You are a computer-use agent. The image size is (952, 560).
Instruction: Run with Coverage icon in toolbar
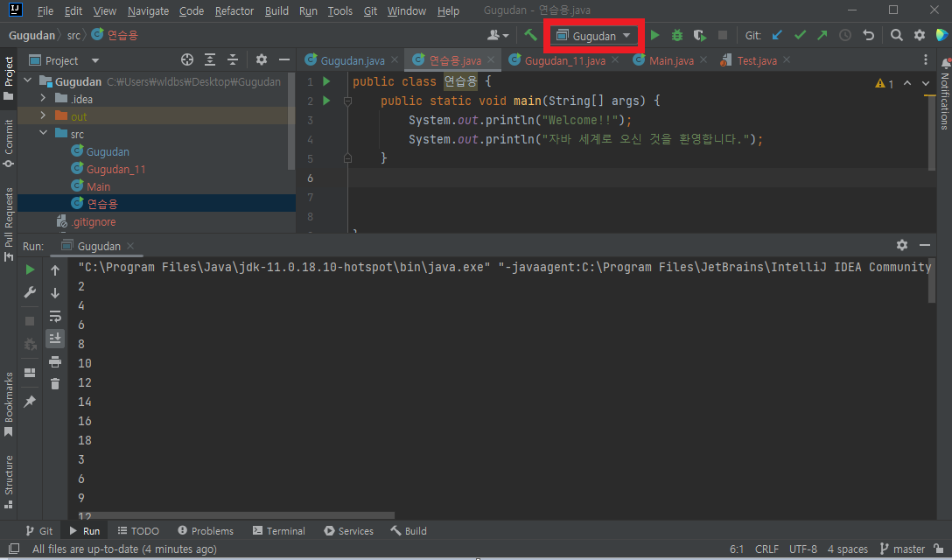click(x=699, y=36)
